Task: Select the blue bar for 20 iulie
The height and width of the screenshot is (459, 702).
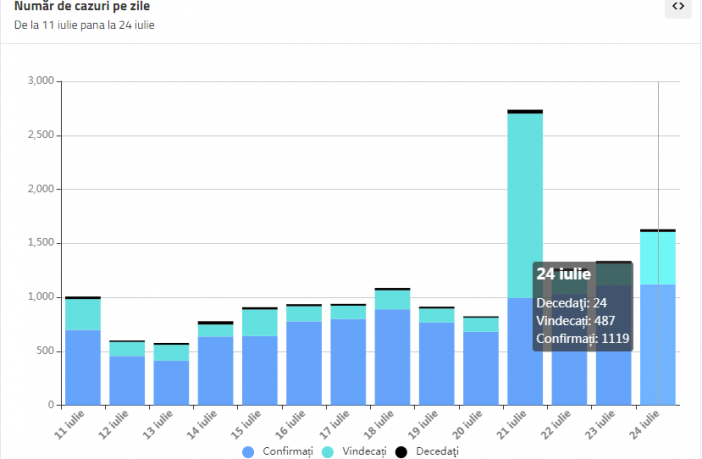Action: tap(481, 368)
